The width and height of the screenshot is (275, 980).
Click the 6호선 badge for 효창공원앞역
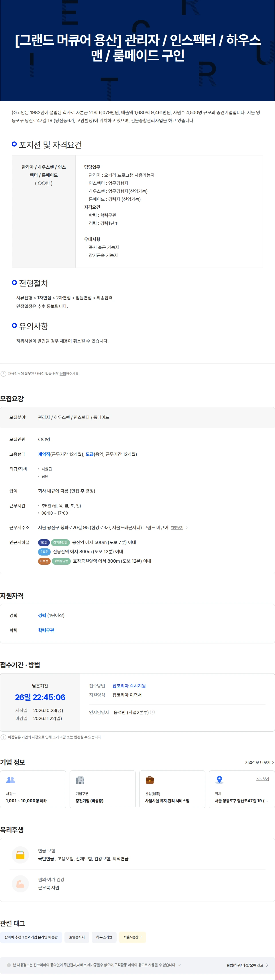[x=44, y=561]
